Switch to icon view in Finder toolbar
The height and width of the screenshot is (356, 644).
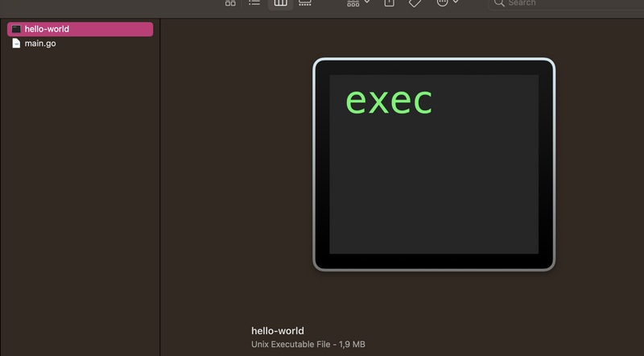click(230, 3)
